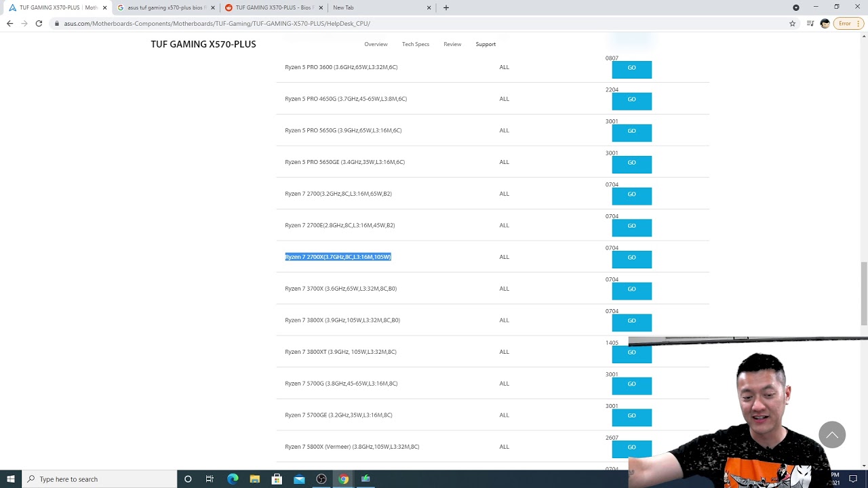Click the Error extension button
This screenshot has height=488, width=868.
coord(848,23)
